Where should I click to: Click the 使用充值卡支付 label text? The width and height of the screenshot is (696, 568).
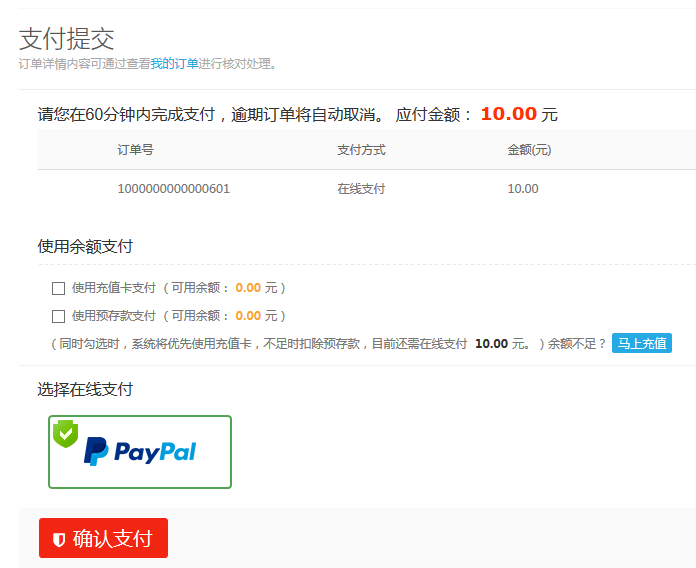[114, 288]
